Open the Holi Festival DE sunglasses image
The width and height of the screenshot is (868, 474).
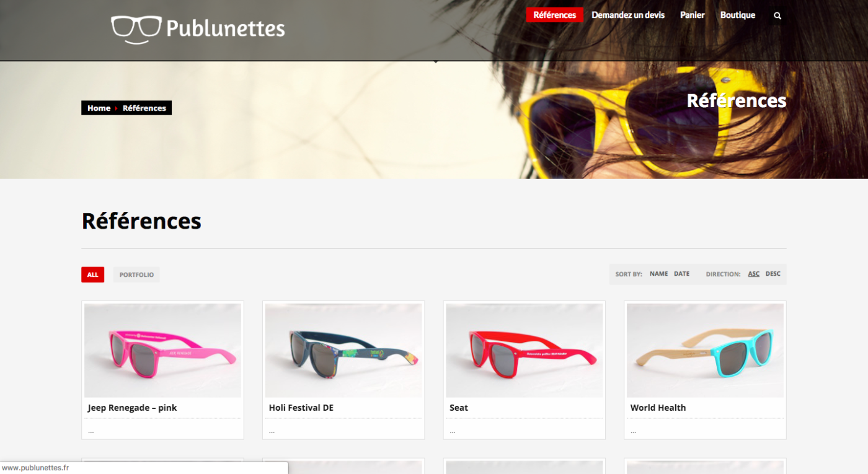pos(343,350)
